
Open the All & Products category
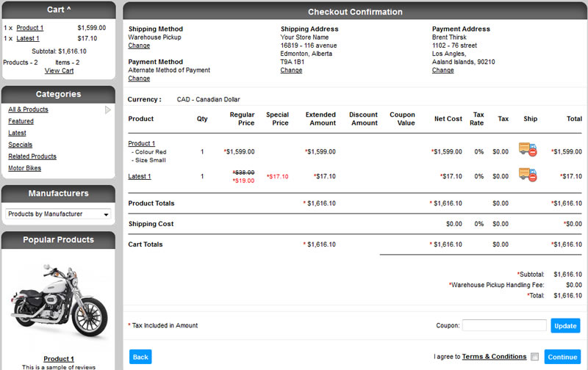(28, 109)
